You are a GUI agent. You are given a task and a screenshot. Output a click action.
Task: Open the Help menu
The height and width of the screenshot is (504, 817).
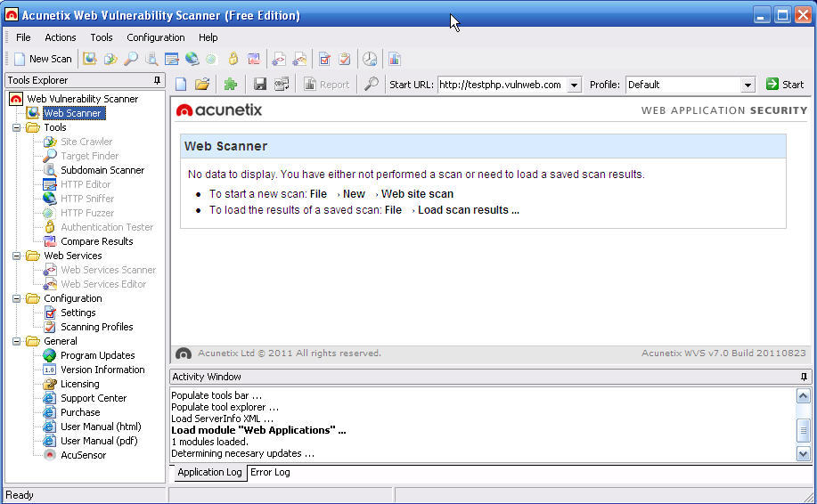[x=208, y=37]
